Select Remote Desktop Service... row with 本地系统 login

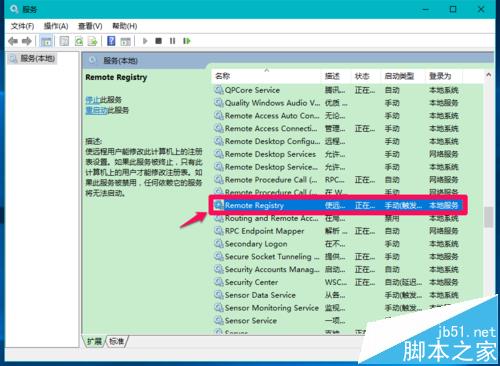tap(337, 167)
